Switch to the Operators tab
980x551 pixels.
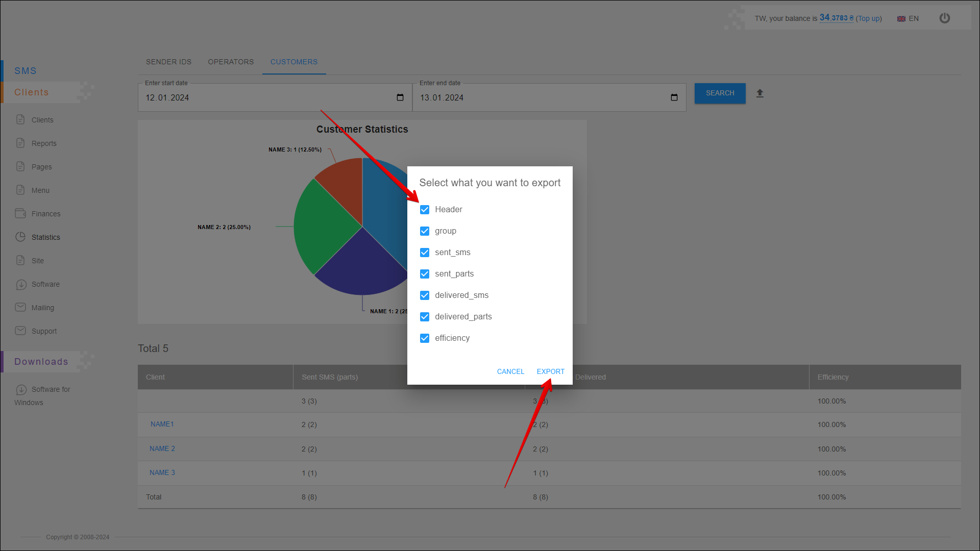pos(231,62)
